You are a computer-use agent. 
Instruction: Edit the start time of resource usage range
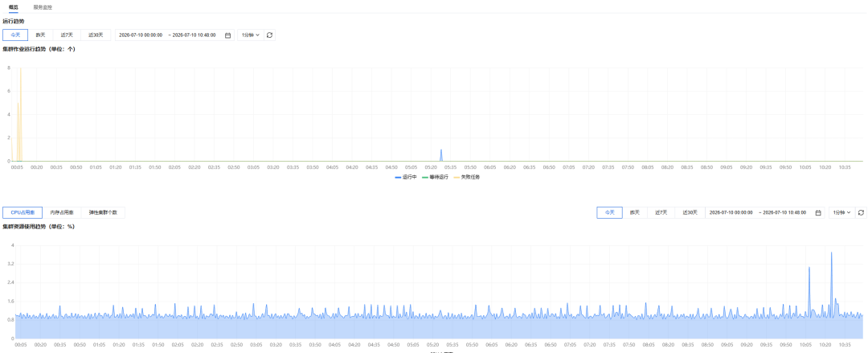[731, 213]
